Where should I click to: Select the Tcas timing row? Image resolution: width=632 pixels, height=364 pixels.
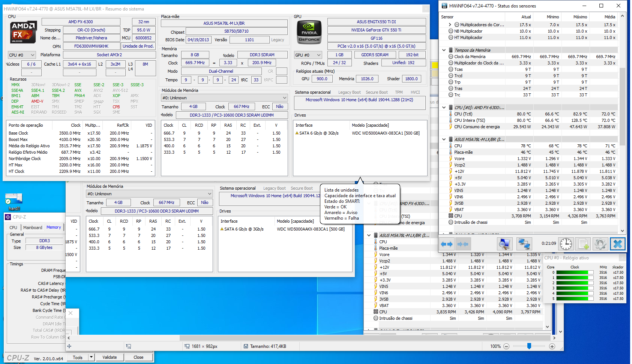click(x=528, y=69)
